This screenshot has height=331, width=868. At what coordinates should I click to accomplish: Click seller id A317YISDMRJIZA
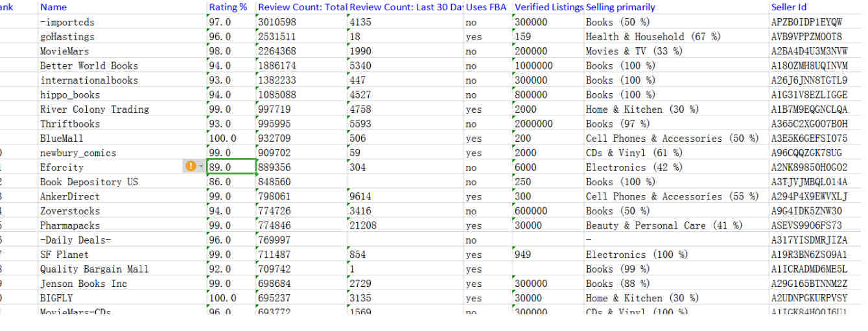[809, 240]
